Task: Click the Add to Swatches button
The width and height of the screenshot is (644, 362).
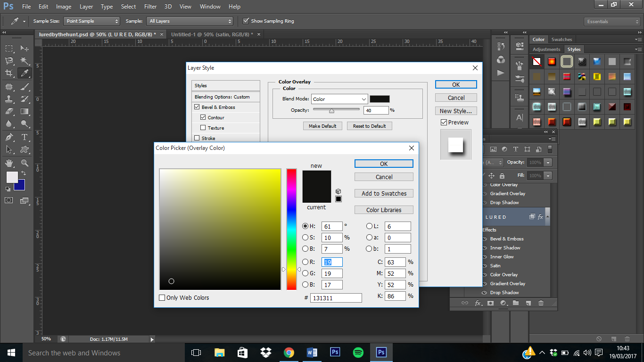Action: pyautogui.click(x=384, y=194)
